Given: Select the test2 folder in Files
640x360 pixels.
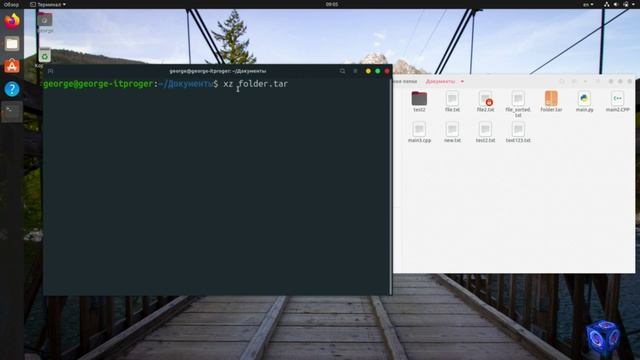Looking at the screenshot, I should [419, 102].
